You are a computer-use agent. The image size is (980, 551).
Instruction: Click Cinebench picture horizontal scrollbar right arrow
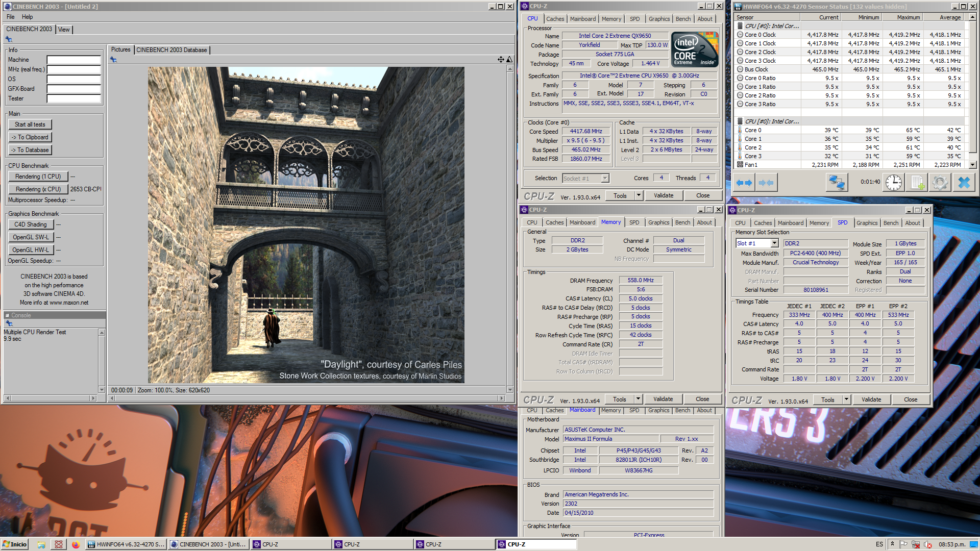tap(502, 398)
